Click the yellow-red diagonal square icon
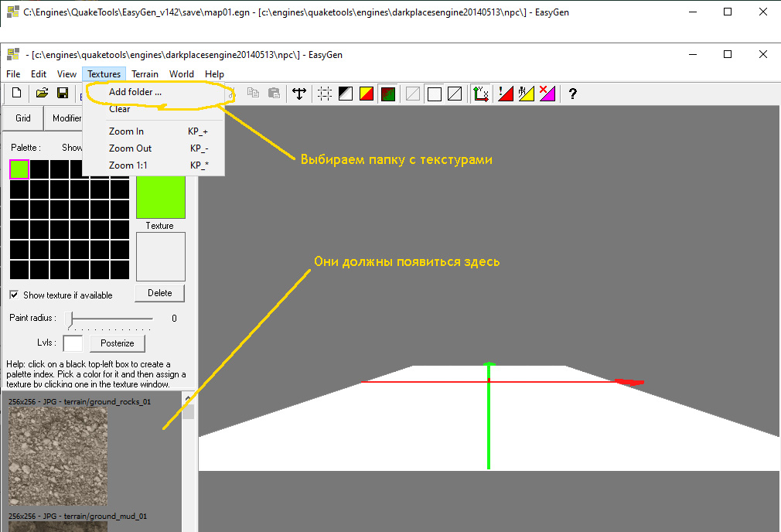781x532 pixels. tap(367, 93)
